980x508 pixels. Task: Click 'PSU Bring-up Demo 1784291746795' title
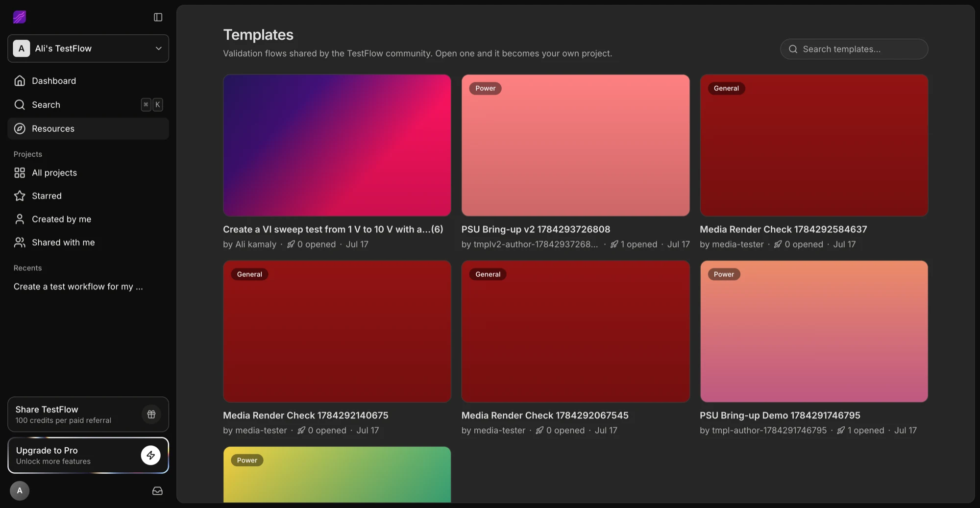(x=780, y=415)
